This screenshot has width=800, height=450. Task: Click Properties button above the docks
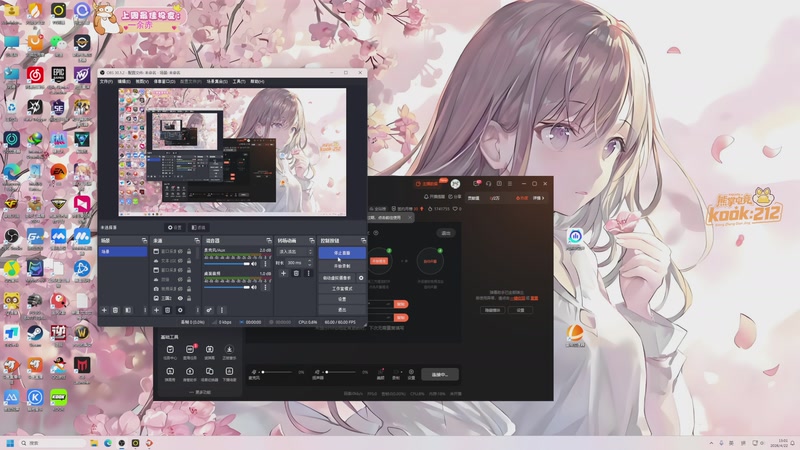pos(174,228)
